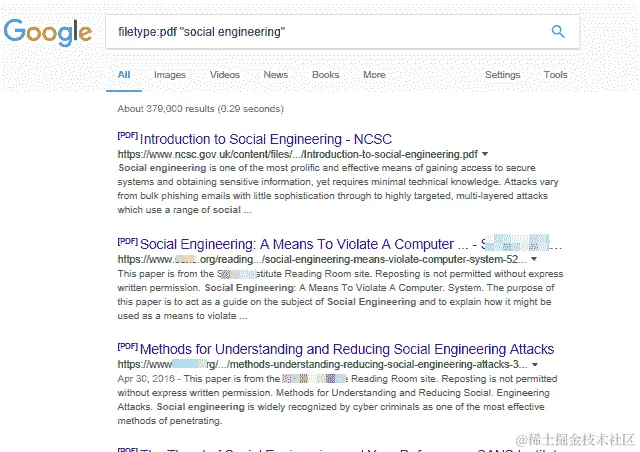Open 'Introduction to Social Engineering - NCSC' result

(x=266, y=139)
